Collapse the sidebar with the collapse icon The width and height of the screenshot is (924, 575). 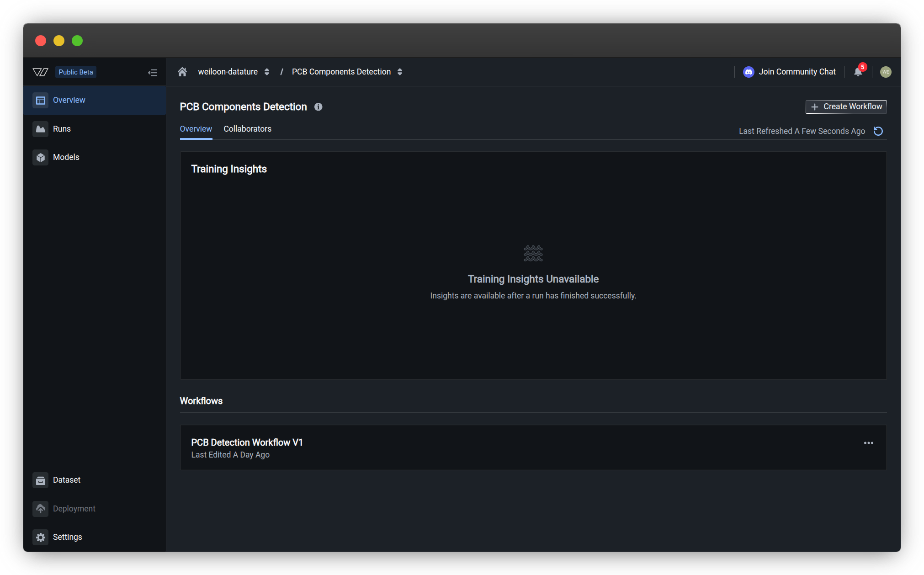point(153,73)
